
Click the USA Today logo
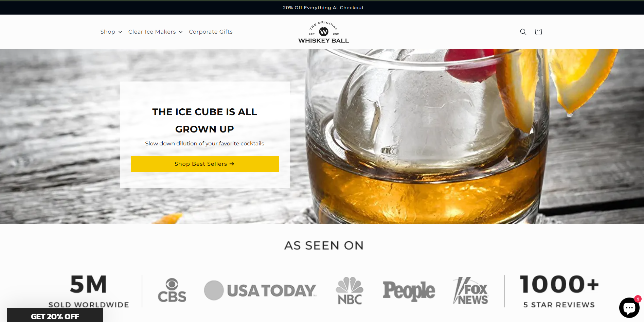(x=260, y=290)
